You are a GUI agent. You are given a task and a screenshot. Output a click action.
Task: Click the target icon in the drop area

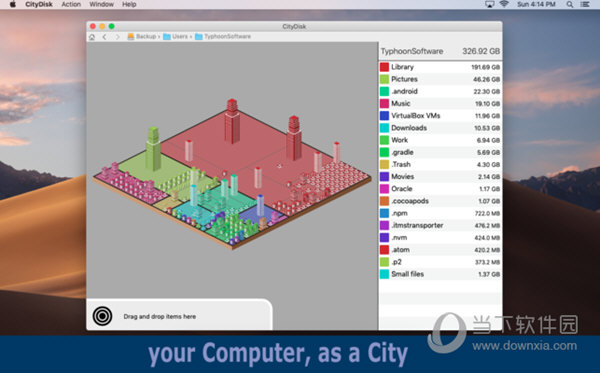102,316
